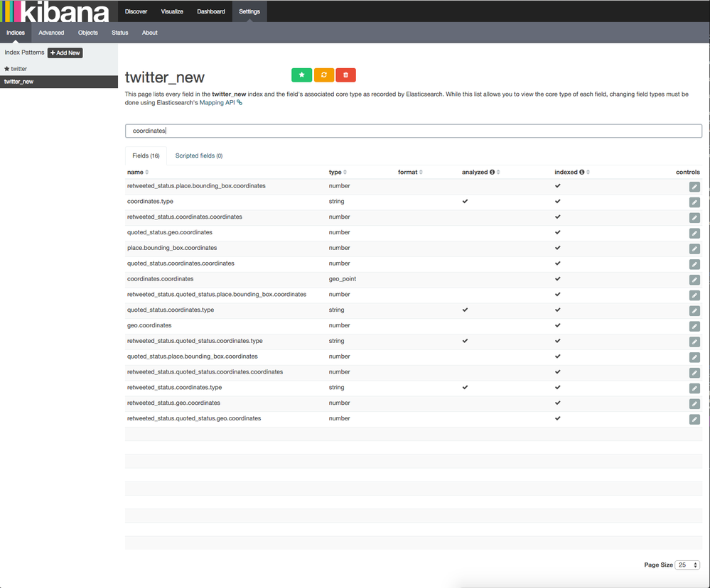Open the Advanced settings section

50,32
